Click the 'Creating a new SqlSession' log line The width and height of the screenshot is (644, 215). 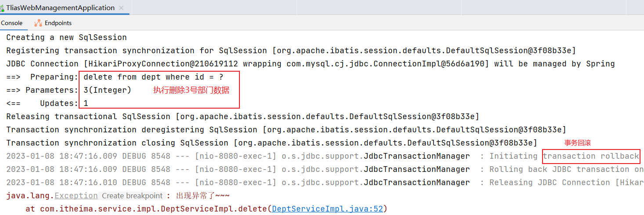pyautogui.click(x=66, y=37)
